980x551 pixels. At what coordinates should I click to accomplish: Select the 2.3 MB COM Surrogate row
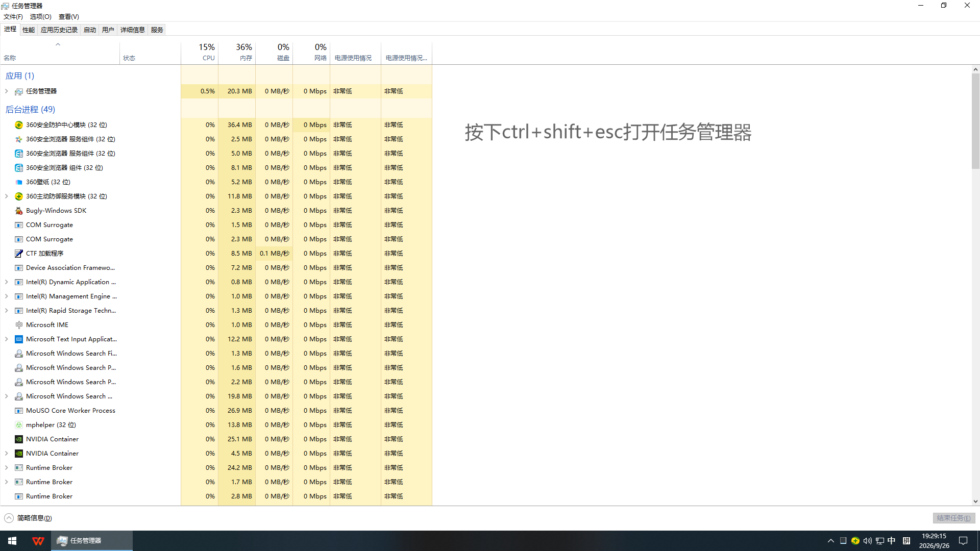(216, 239)
